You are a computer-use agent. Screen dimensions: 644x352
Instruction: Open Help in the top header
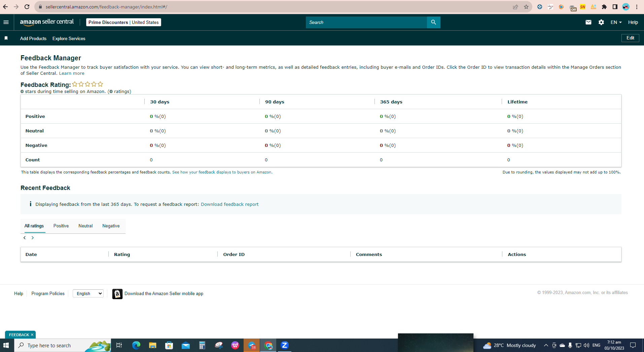coord(633,22)
